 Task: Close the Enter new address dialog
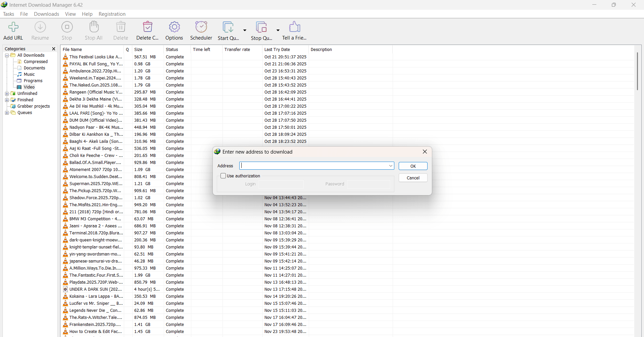425,152
